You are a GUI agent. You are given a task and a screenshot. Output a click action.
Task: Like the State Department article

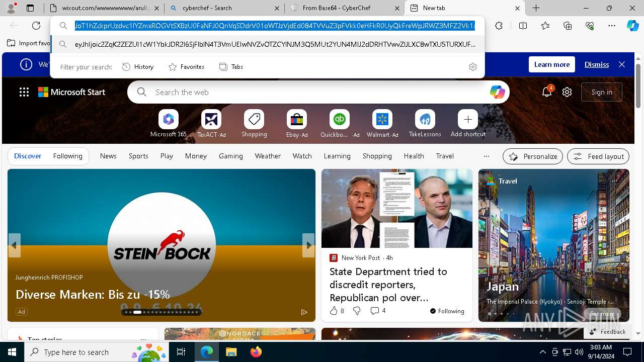[x=337, y=311]
